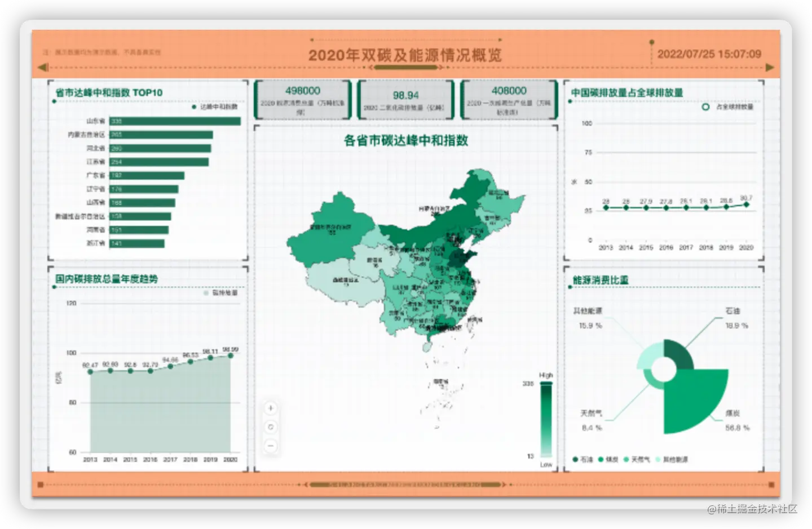This screenshot has width=812, height=529.
Task: Toggle the 占全球排放量 legend marker
Action: pyautogui.click(x=705, y=106)
